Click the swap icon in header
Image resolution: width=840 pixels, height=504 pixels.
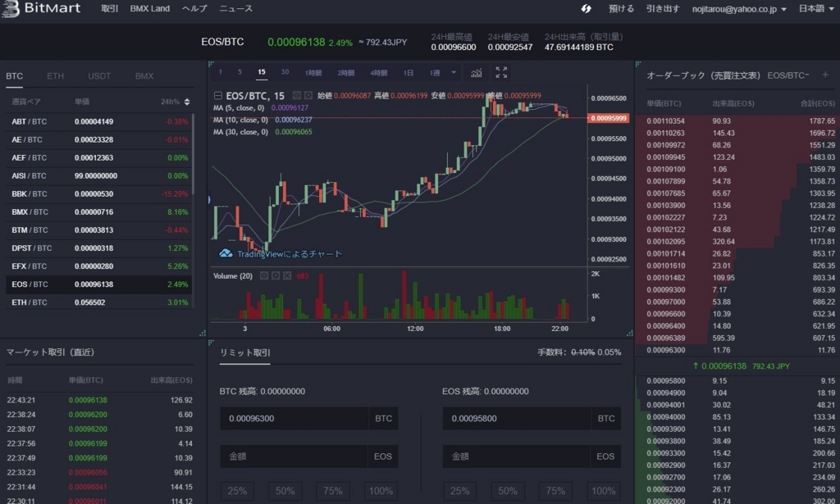click(586, 8)
